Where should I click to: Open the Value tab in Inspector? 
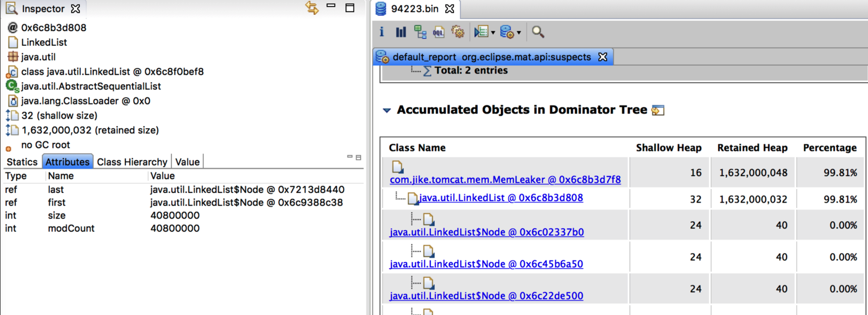click(187, 162)
